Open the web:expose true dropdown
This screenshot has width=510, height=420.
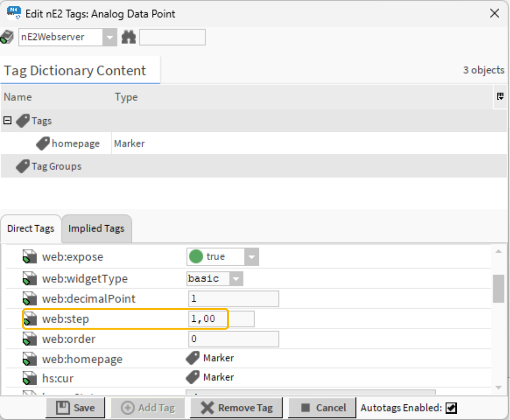(253, 256)
